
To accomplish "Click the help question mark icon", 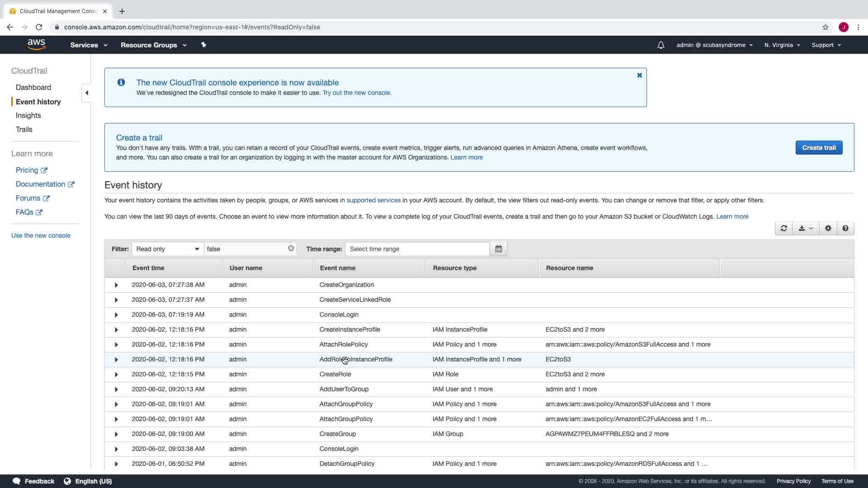I will tap(845, 229).
